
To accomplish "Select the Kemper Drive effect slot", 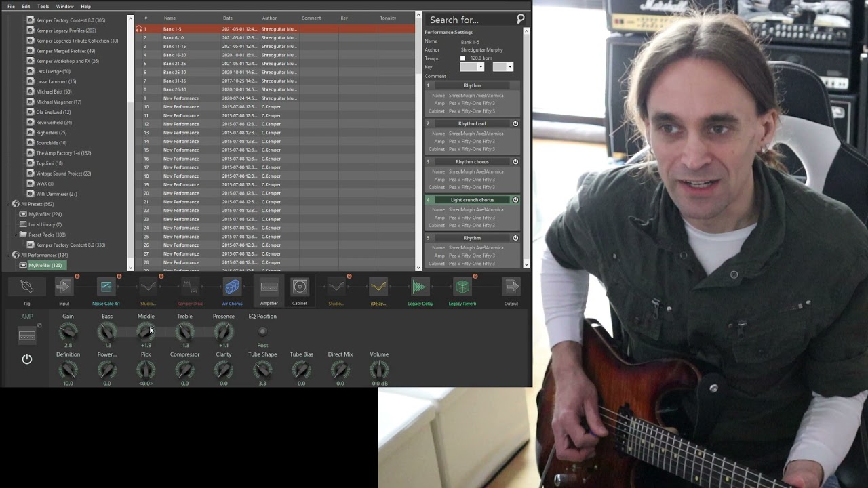I will (190, 287).
